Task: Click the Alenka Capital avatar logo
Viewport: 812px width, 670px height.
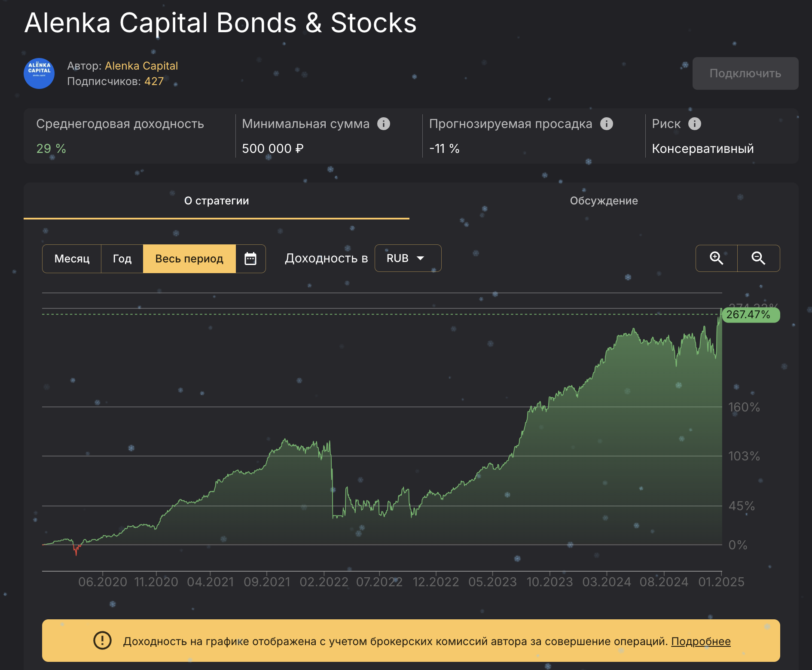Action: pos(39,73)
